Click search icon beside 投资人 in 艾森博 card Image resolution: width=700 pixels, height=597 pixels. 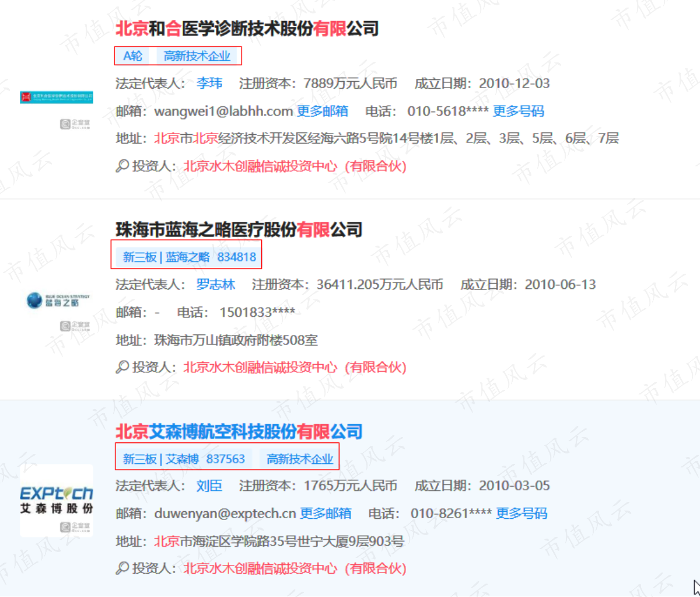(122, 568)
